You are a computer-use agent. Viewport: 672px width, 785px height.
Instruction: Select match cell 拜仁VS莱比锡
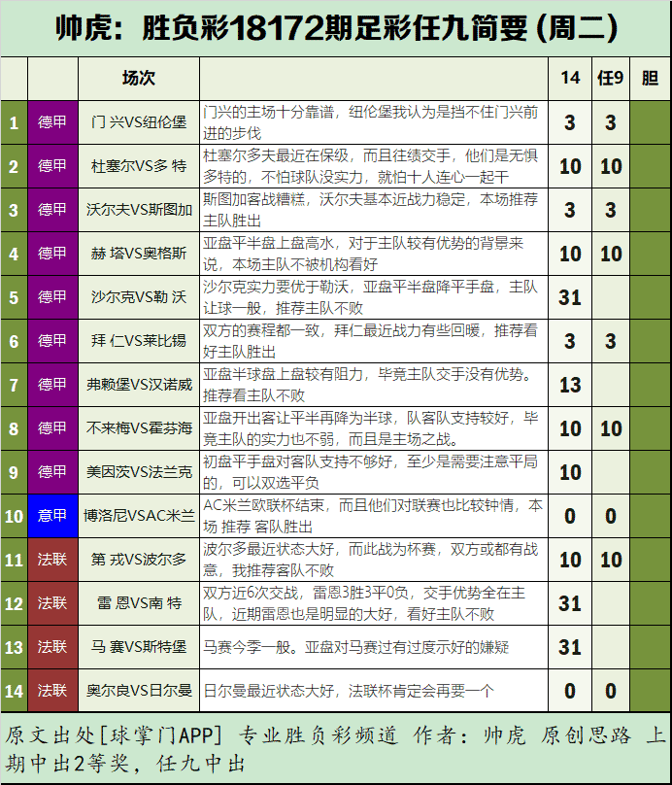139,341
